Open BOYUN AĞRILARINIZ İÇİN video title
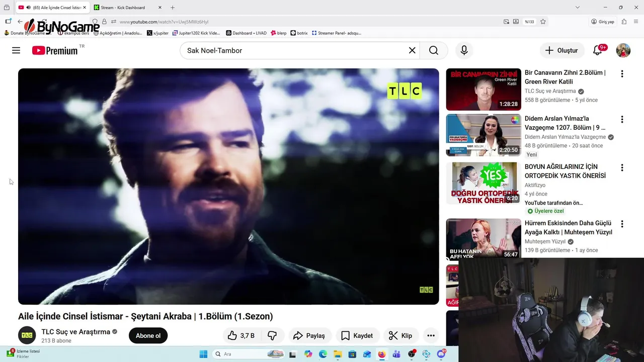This screenshot has height=362, width=644. tap(565, 171)
